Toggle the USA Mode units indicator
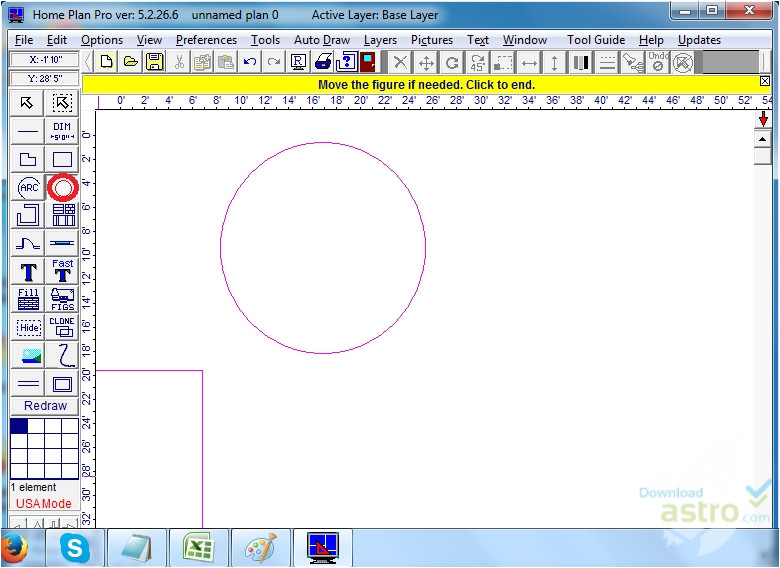Image resolution: width=780 pixels, height=568 pixels. (44, 504)
